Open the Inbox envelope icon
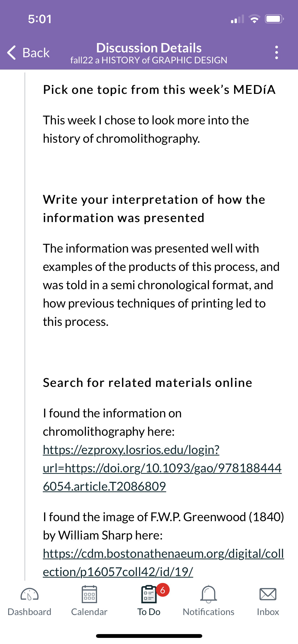This screenshot has height=644, width=298. point(268,594)
